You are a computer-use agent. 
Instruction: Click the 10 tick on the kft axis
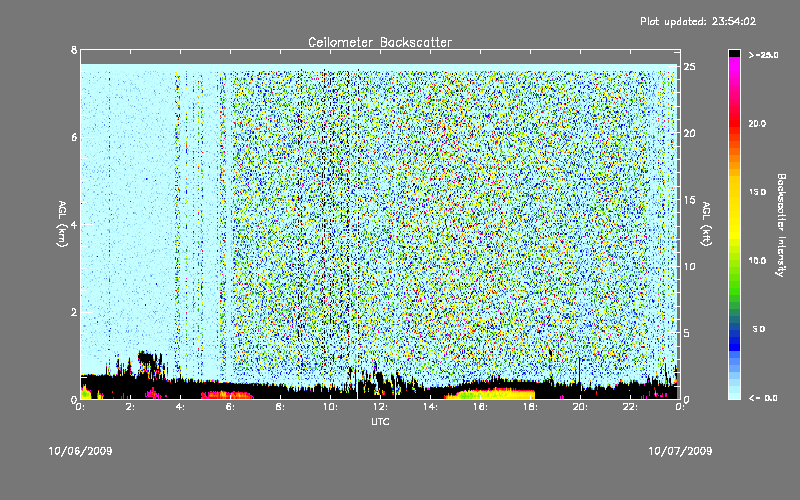(x=689, y=266)
